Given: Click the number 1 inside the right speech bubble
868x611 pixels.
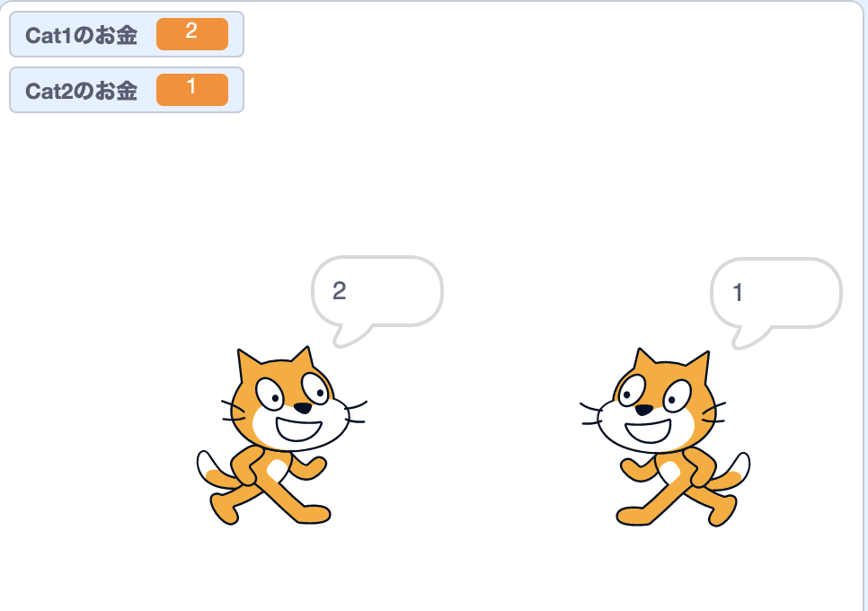Looking at the screenshot, I should 738,292.
